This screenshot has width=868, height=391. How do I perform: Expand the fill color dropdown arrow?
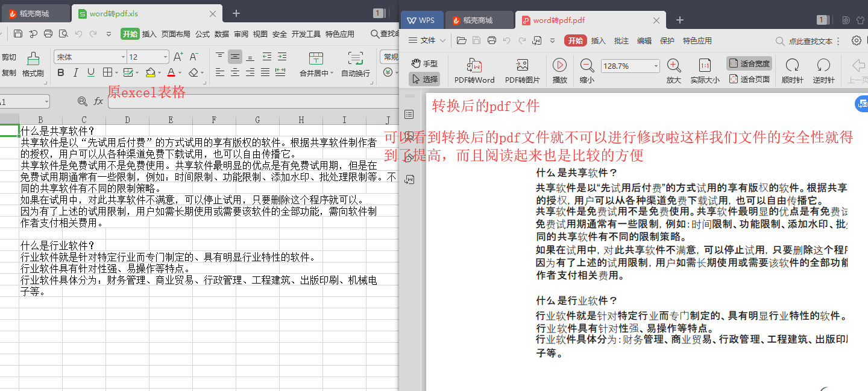[x=159, y=72]
